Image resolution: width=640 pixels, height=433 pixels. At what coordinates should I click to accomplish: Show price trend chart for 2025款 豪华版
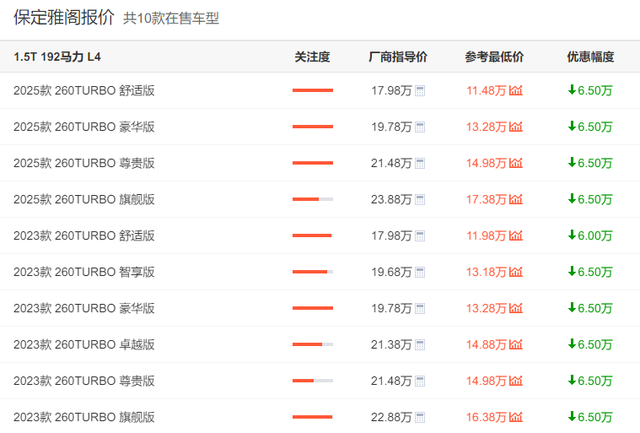[516, 127]
